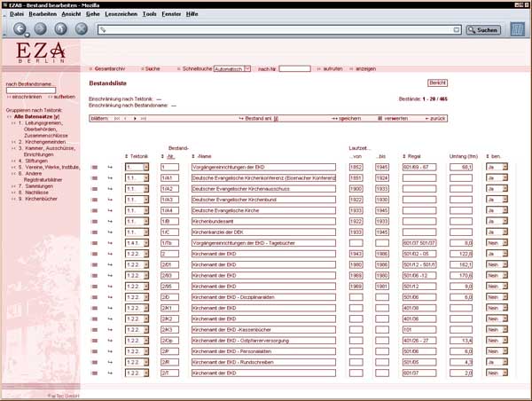Open the Ansicht menu
The height and width of the screenshot is (401, 532).
(x=71, y=14)
